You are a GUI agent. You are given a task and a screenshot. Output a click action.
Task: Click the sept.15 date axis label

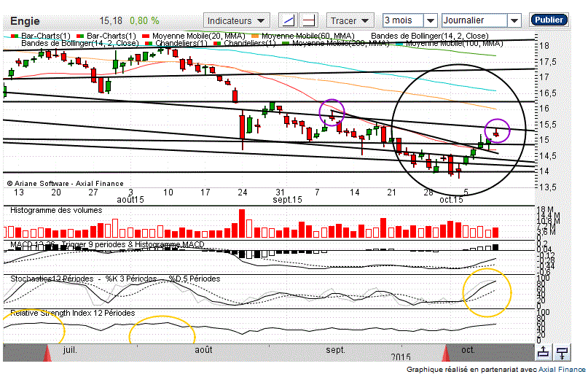[287, 200]
